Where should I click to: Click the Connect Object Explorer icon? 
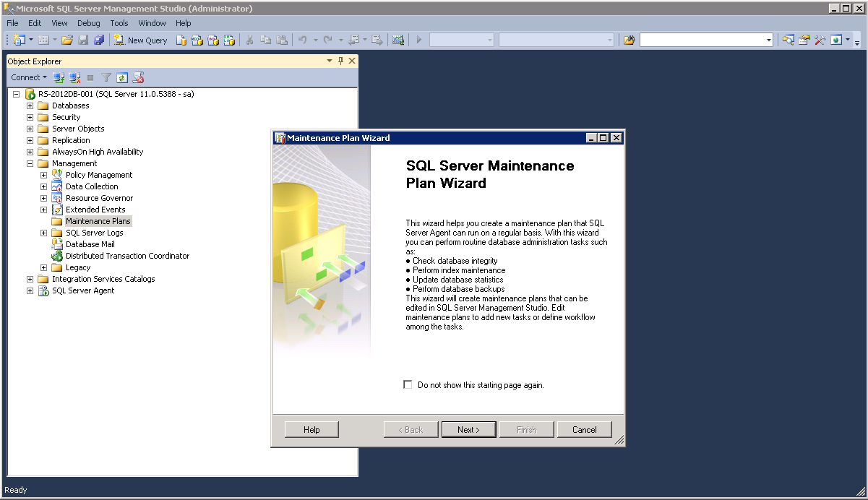[59, 77]
